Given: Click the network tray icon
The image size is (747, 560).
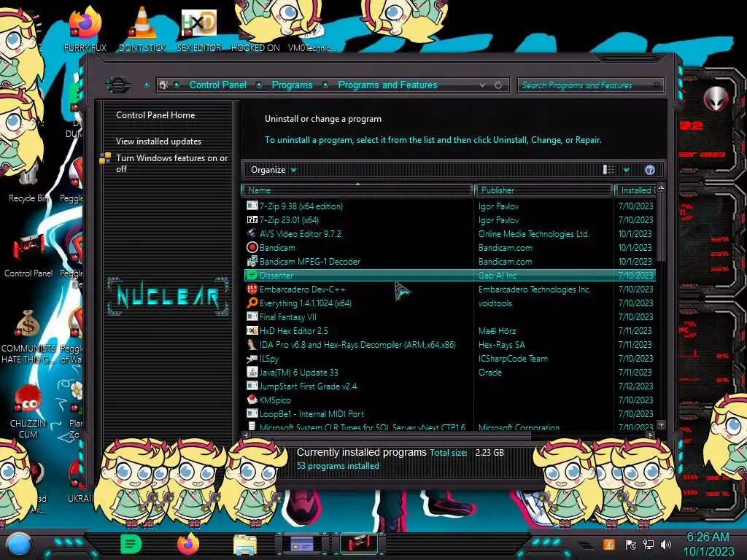Looking at the screenshot, I should coord(649,544).
